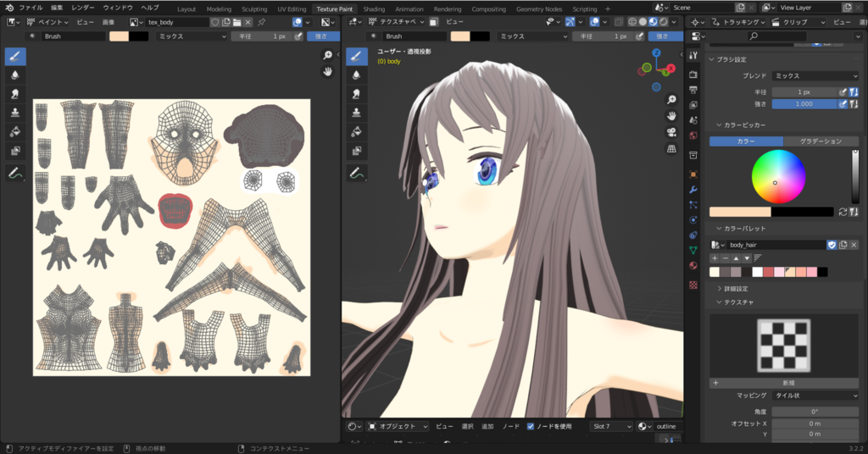This screenshot has width=868, height=454.
Task: Toggle unified strength in brush settings
Action: pos(854,104)
